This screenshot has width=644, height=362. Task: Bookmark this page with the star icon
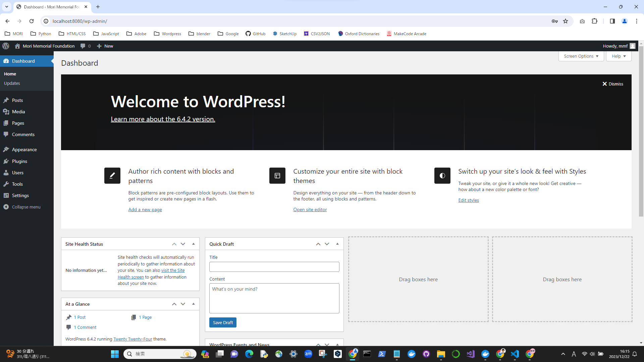(x=566, y=21)
